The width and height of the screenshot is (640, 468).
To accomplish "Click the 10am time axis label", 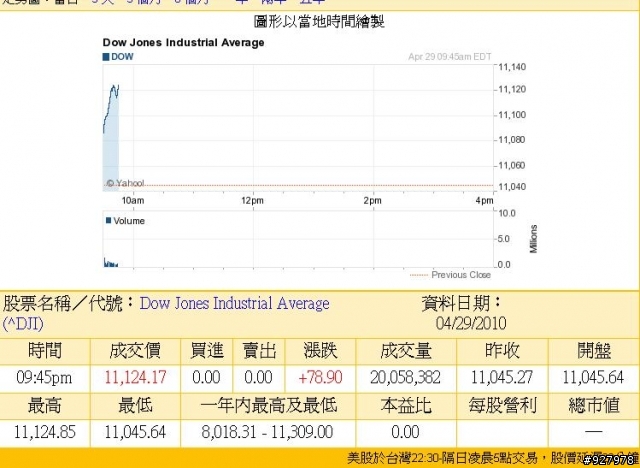I will click(133, 200).
